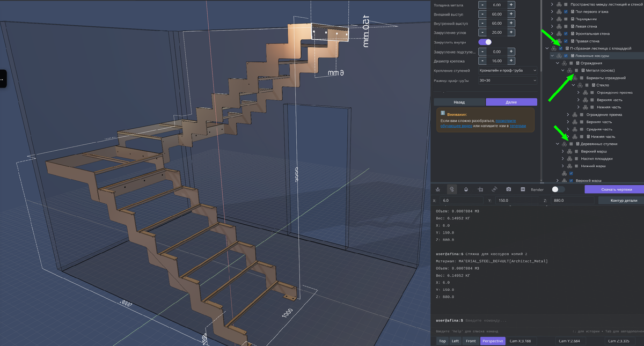Take a snapshot with the camera icon
This screenshot has width=644, height=346.
pos(509,189)
